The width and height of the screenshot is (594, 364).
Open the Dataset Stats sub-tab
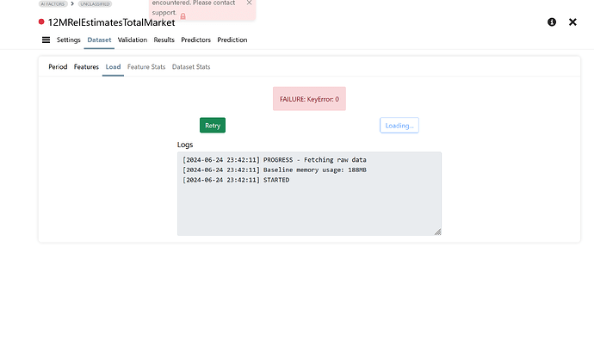coord(191,66)
